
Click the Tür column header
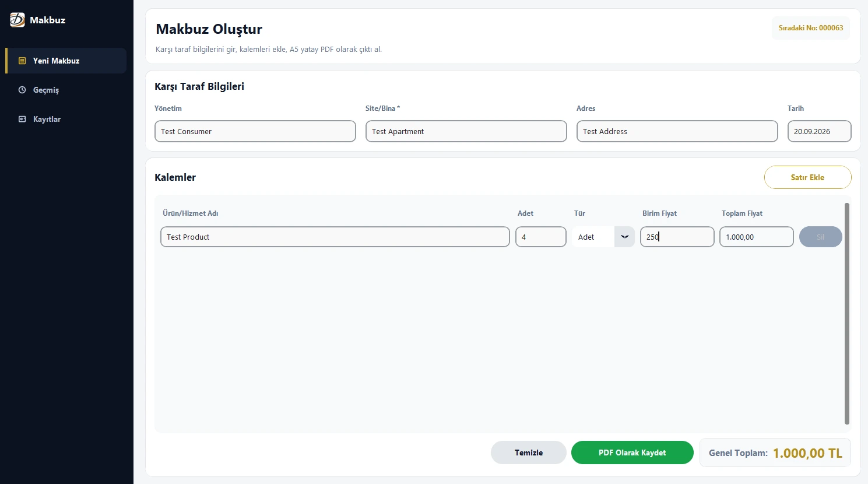tap(579, 213)
